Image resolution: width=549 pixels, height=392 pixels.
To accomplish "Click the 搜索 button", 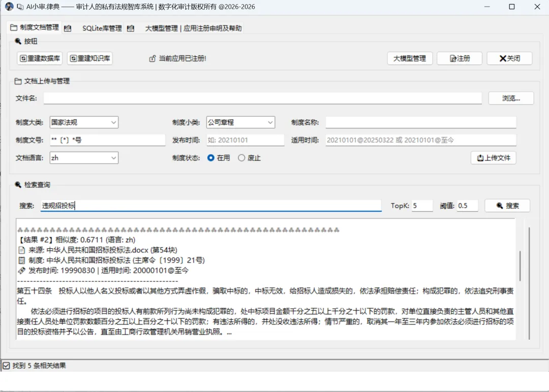I will pos(507,206).
